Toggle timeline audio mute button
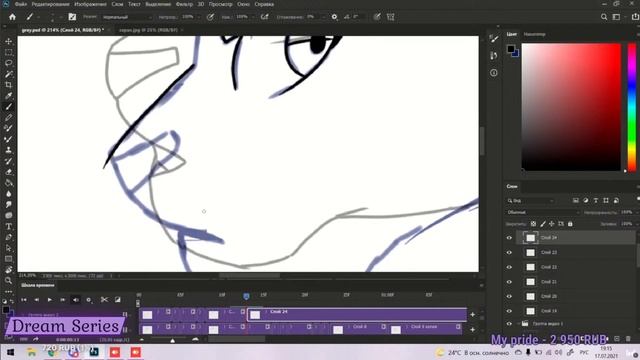This screenshot has width=640, height=360. coord(76,300)
